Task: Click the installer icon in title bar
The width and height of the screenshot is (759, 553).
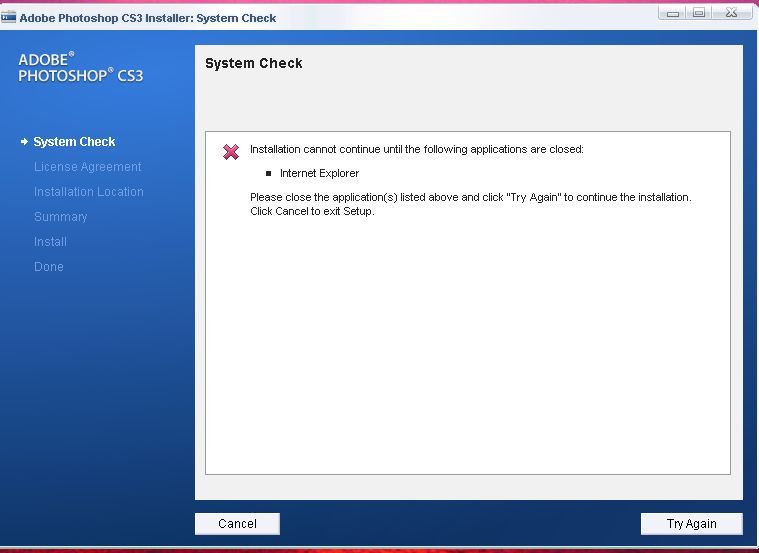Action: pos(8,18)
